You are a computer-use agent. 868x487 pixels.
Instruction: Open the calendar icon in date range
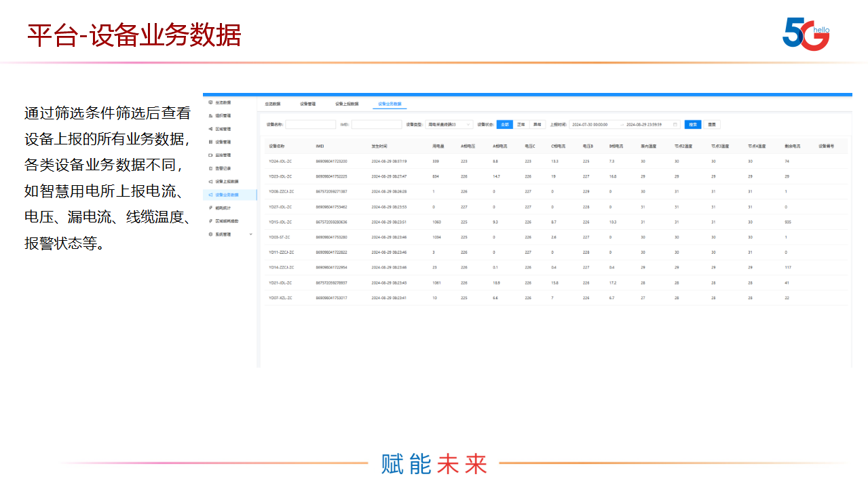click(675, 125)
